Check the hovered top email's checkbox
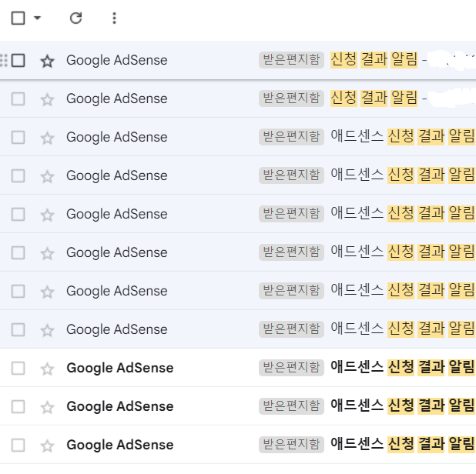476x474 pixels. (x=18, y=60)
